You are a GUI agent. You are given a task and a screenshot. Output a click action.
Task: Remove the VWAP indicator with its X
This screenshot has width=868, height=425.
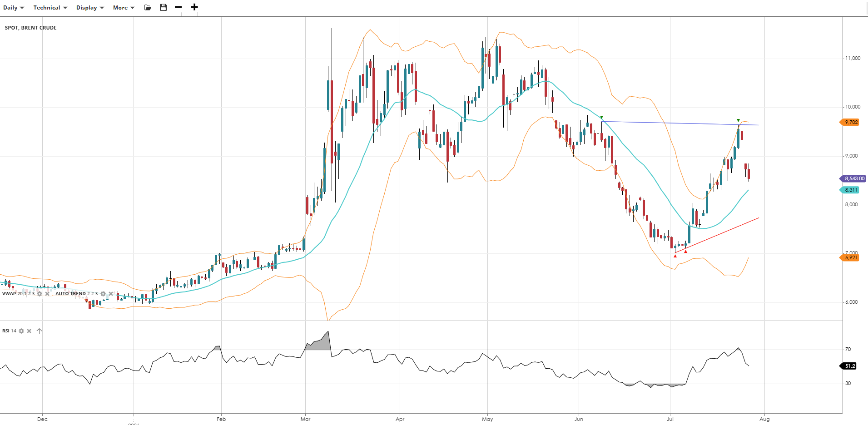pos(47,294)
